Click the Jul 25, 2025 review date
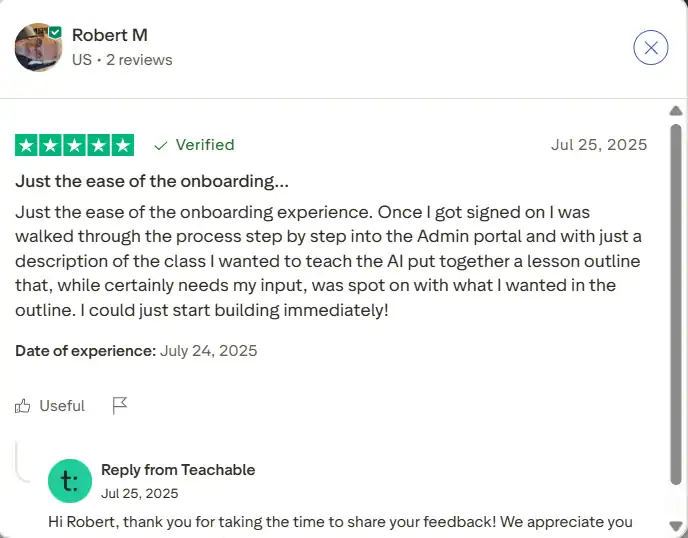This screenshot has width=688, height=538. coord(599,145)
